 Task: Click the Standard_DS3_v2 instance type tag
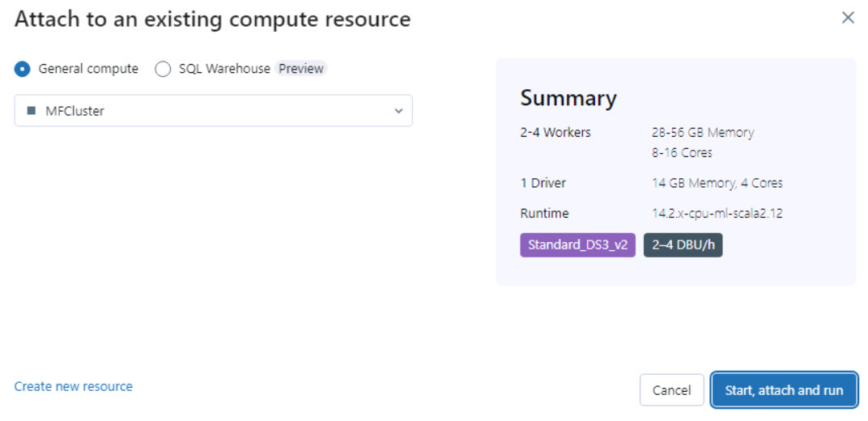pos(577,245)
